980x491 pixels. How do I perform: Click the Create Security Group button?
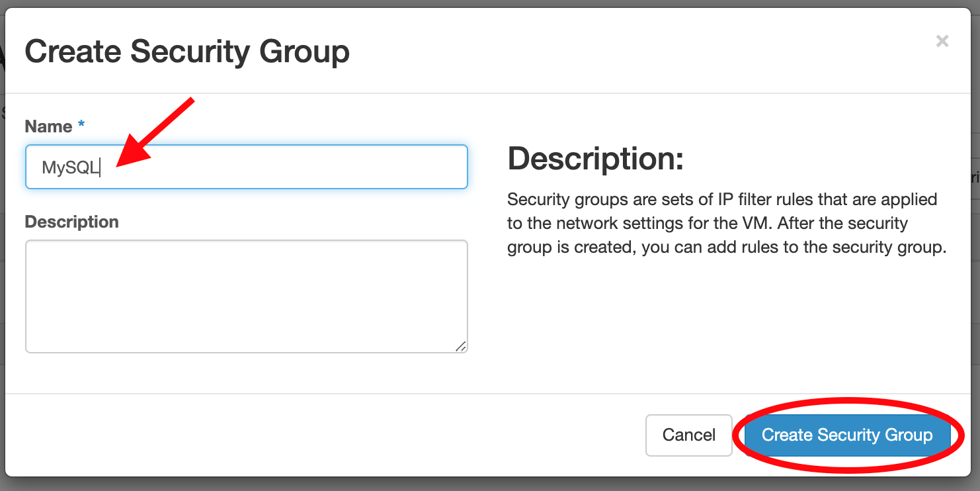pos(847,435)
